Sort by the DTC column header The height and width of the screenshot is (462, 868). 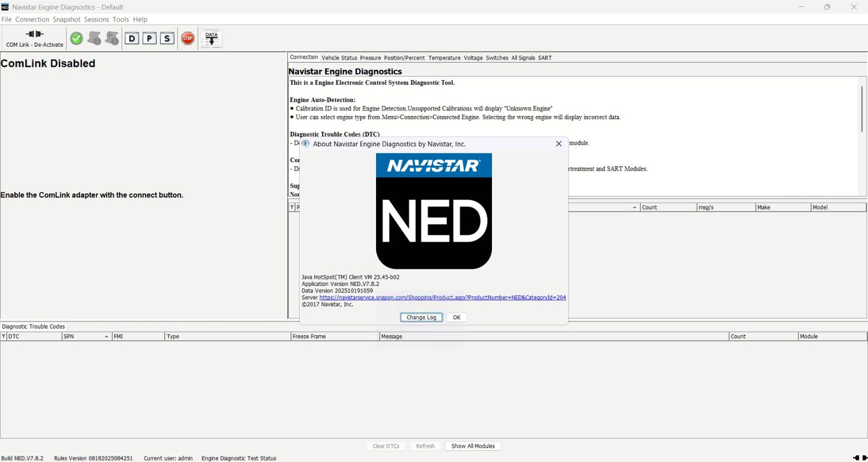(34, 336)
